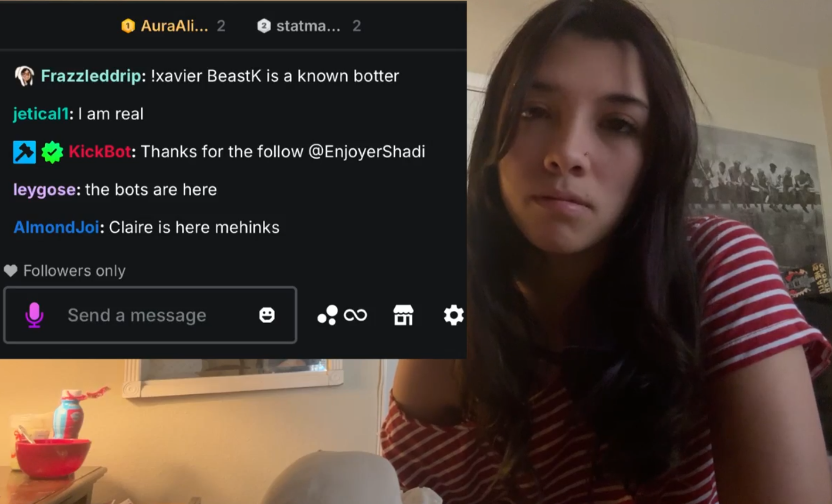Open Frazzleddrip username profile
832x504 pixels.
tap(91, 76)
